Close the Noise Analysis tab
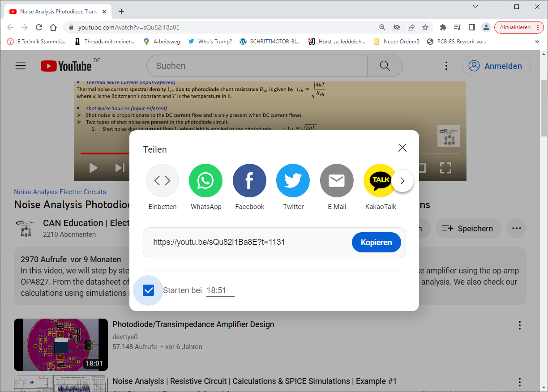 coord(105,12)
